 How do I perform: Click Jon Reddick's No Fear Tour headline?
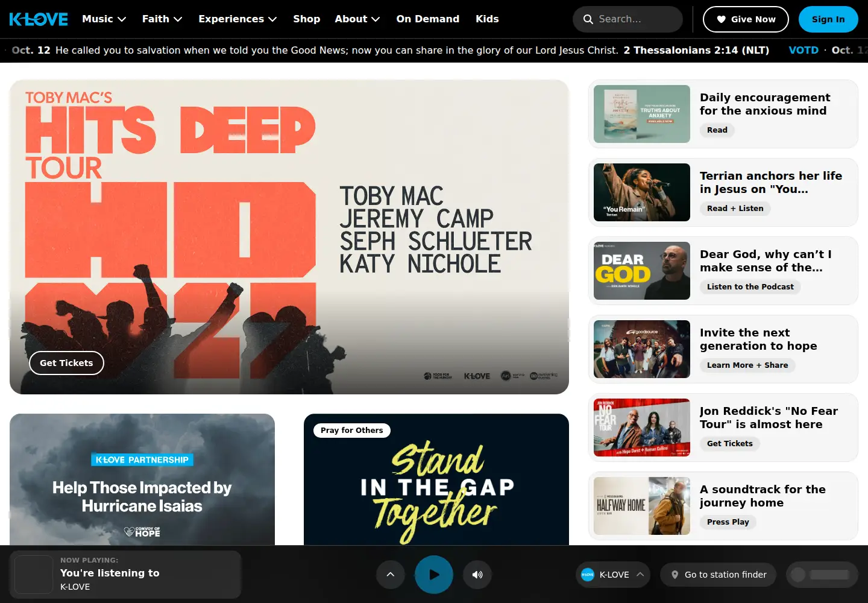point(769,418)
